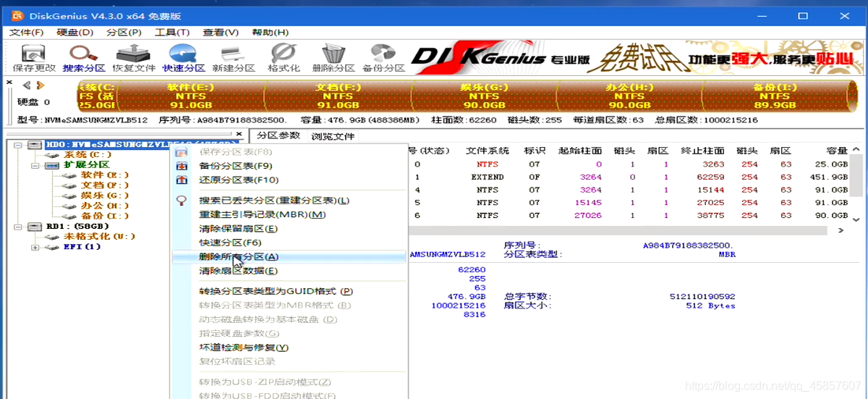
Task: Collapse the HD0 disk tree node
Action: (x=18, y=145)
